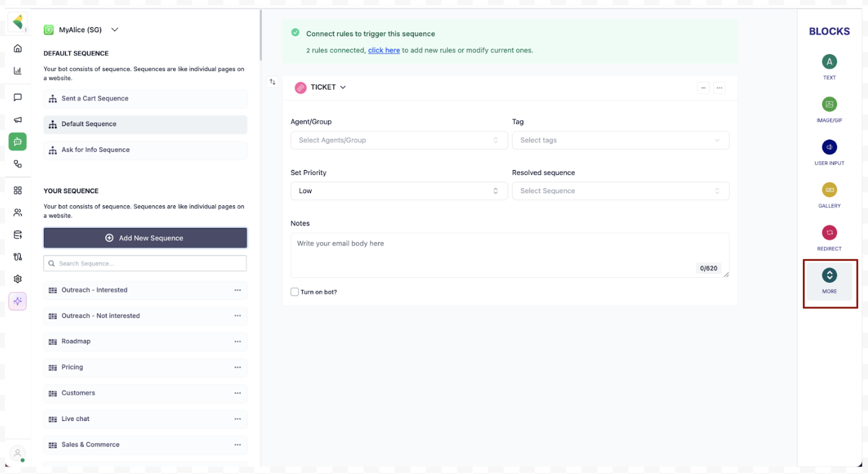
Task: Focus the Search Sequence field
Action: click(x=145, y=264)
